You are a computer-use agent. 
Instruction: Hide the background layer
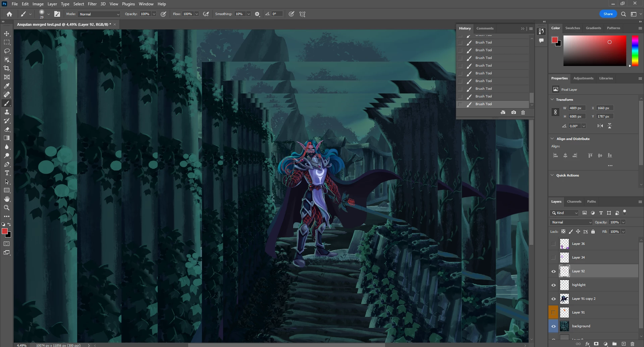point(553,326)
